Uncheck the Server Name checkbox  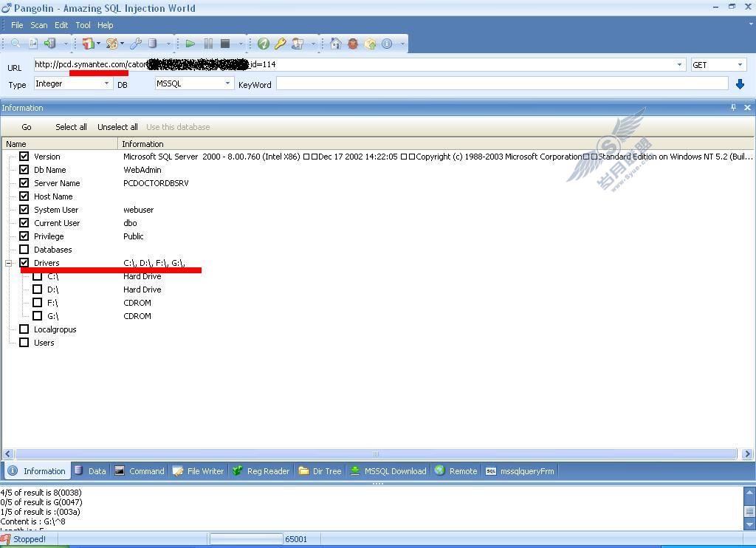coord(24,183)
